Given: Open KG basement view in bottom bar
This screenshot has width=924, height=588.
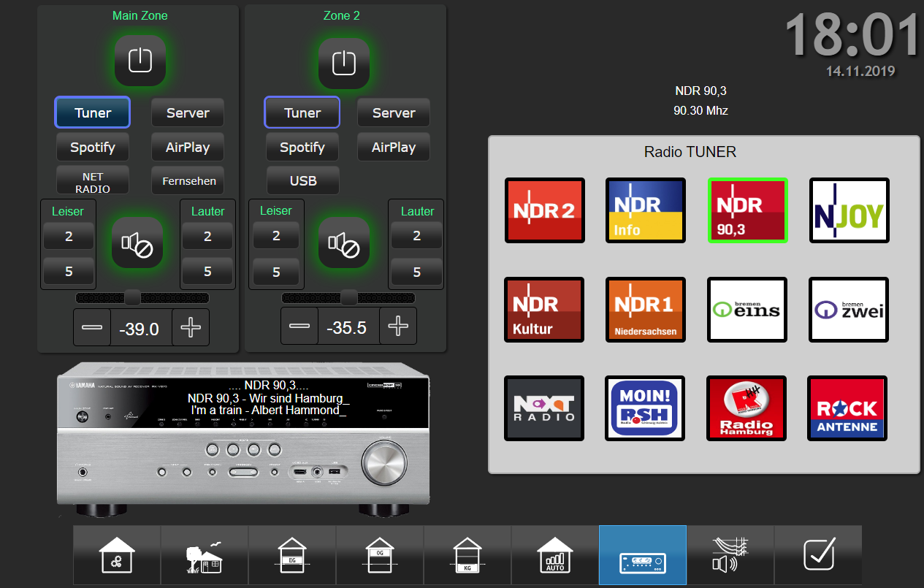Looking at the screenshot, I should point(467,555).
